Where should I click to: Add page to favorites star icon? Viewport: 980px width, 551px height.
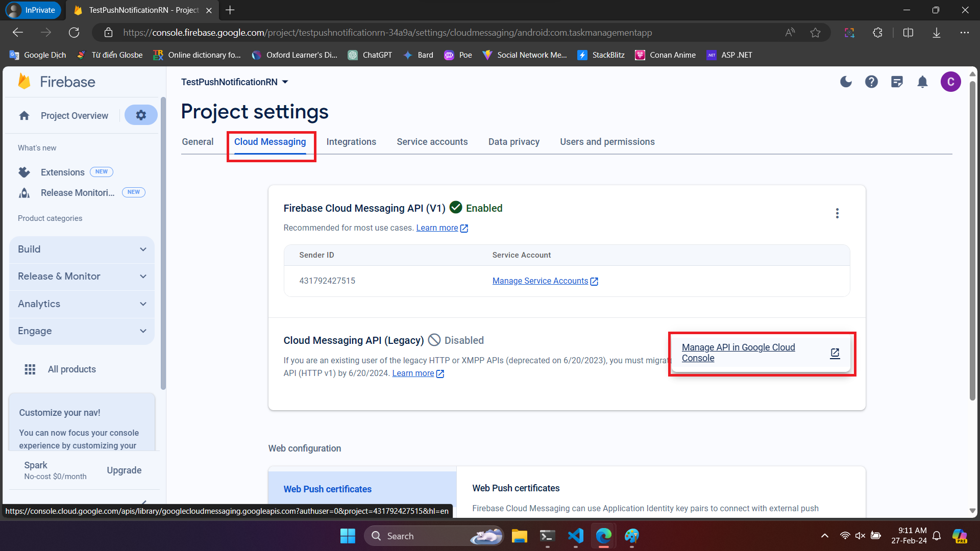point(816,33)
